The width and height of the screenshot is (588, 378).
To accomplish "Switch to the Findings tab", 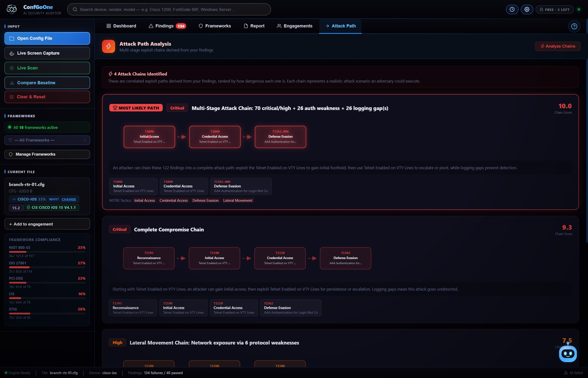I will (167, 26).
